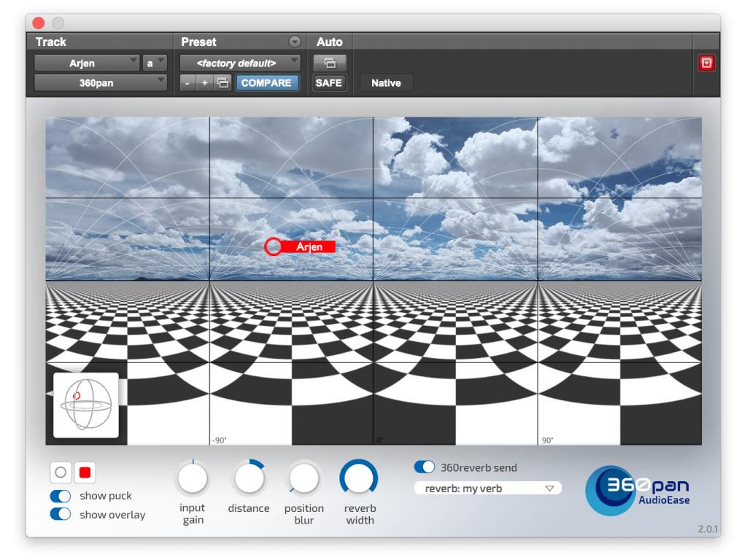Open the factory default preset dropdown
Screen dimensions: 747x560
[x=240, y=63]
